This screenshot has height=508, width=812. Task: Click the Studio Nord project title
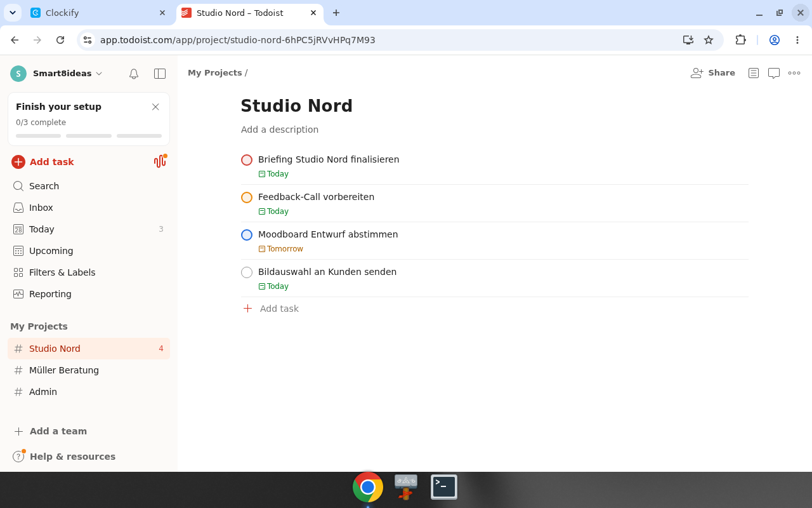tap(296, 106)
